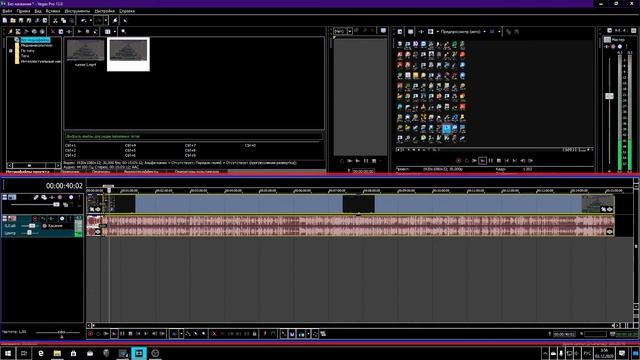This screenshot has height=360, width=640.
Task: Toggle auto ripple button
Action: tap(301, 334)
